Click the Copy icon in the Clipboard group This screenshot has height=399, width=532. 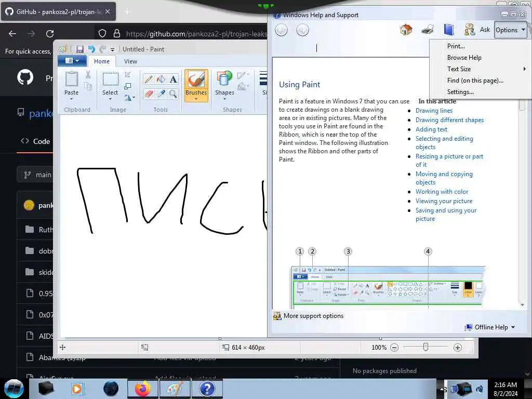(x=88, y=86)
